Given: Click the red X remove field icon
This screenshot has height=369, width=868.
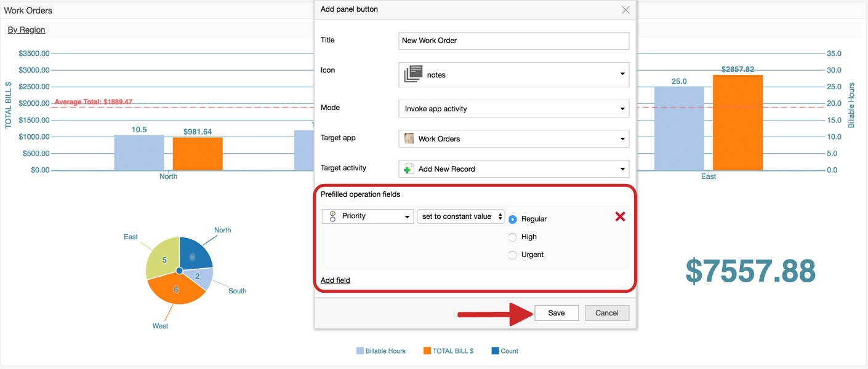Looking at the screenshot, I should [x=620, y=216].
